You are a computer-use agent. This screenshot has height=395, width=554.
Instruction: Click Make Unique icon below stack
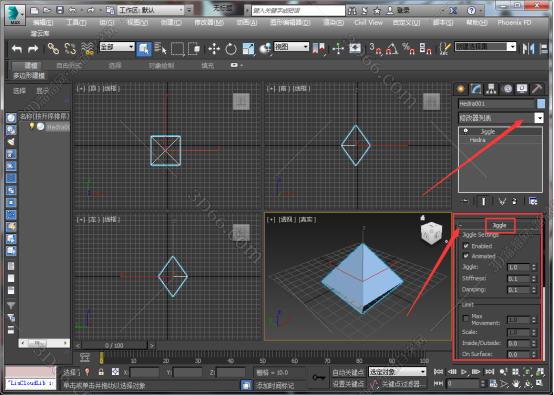coord(502,201)
